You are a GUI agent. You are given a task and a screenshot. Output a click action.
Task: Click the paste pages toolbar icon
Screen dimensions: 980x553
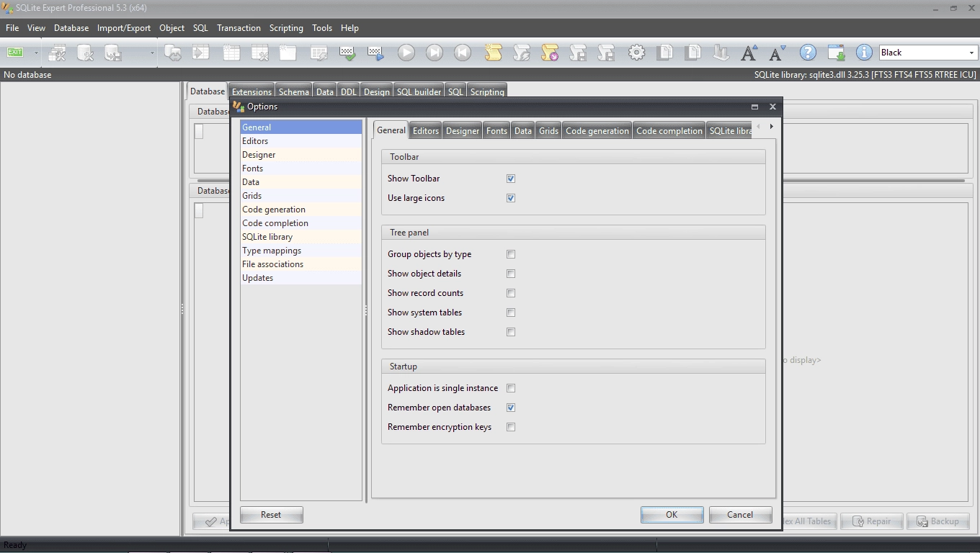693,53
